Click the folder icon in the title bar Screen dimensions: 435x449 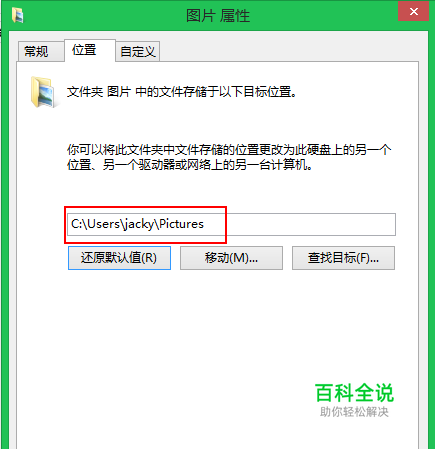[x=17, y=15]
